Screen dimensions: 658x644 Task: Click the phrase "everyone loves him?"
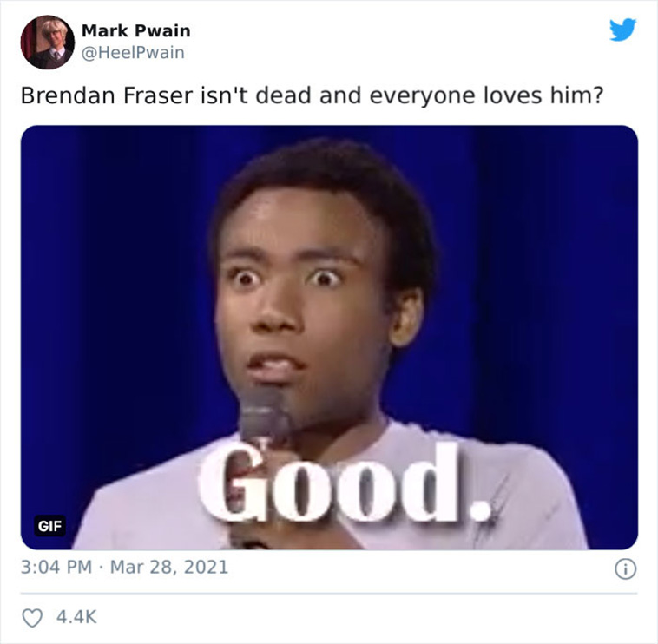(486, 95)
